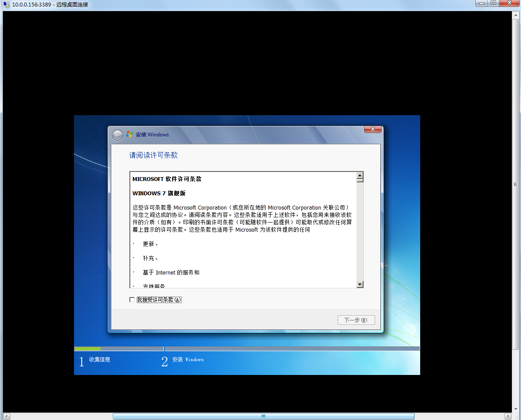Click step 1 收集信息 label
Screen dimensions: 521x420
100,359
